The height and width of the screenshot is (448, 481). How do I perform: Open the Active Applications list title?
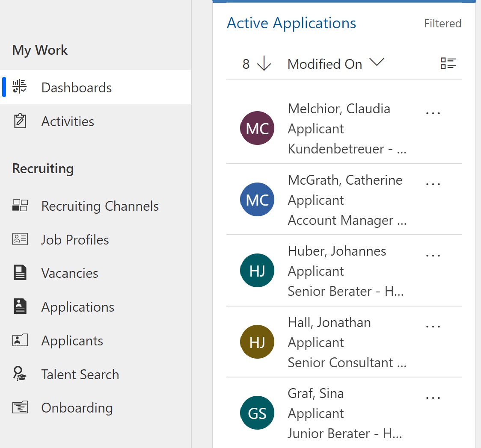[291, 23]
